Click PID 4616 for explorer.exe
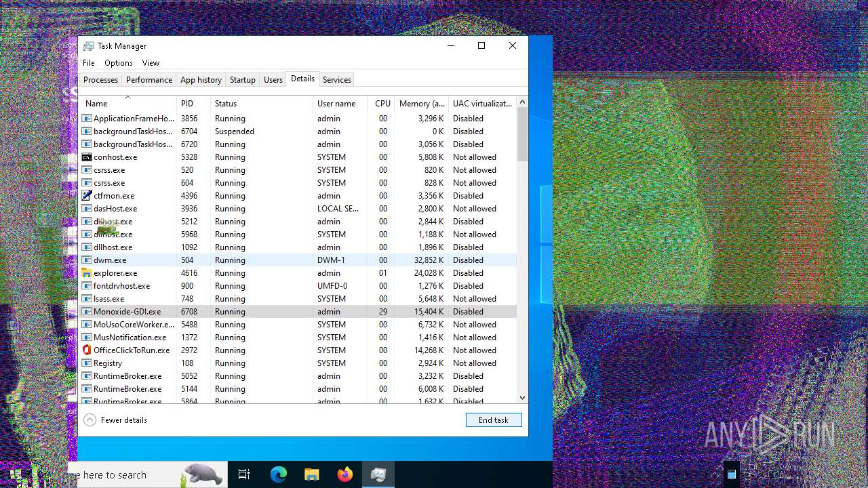The width and height of the screenshot is (868, 488). (189, 273)
